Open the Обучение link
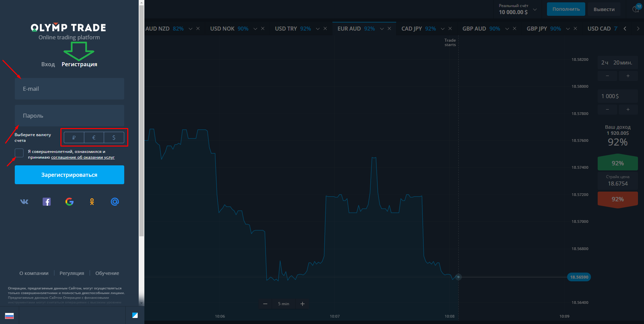This screenshot has width=644, height=324. click(x=107, y=273)
